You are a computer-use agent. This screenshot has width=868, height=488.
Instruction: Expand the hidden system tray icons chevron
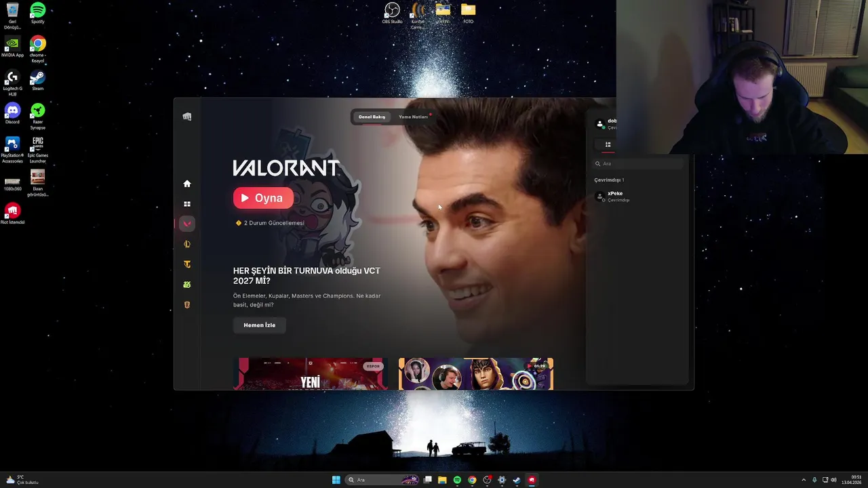pyautogui.click(x=804, y=480)
